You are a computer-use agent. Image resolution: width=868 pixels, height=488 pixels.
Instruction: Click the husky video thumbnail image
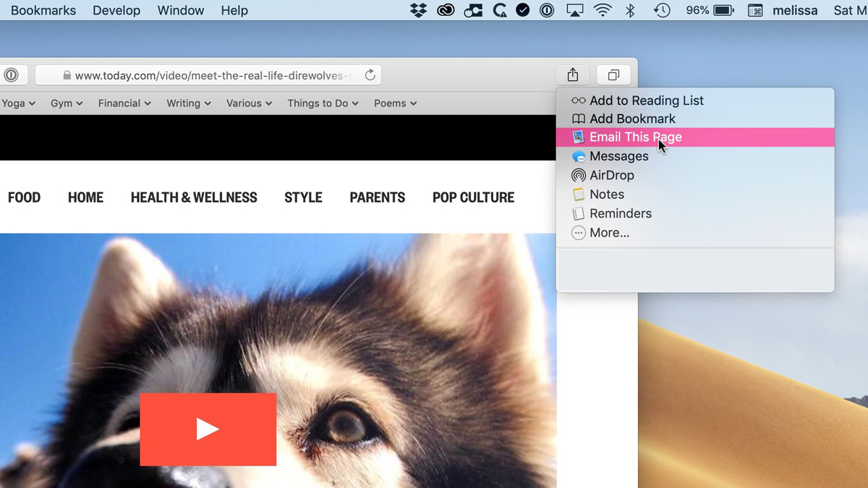[278, 360]
